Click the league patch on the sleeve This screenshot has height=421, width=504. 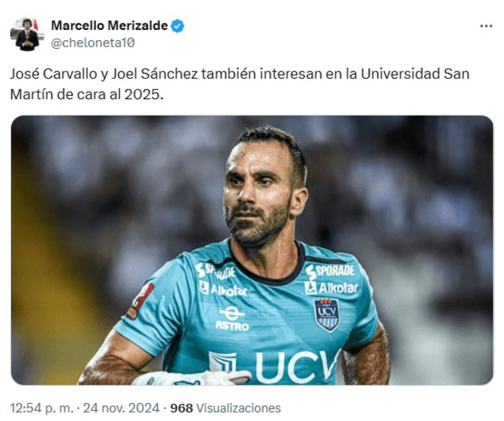click(x=140, y=301)
